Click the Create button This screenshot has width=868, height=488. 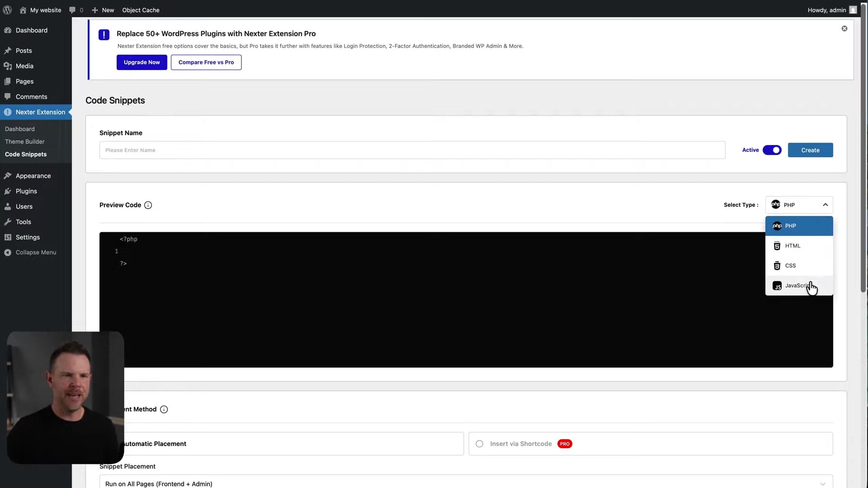[x=810, y=150]
